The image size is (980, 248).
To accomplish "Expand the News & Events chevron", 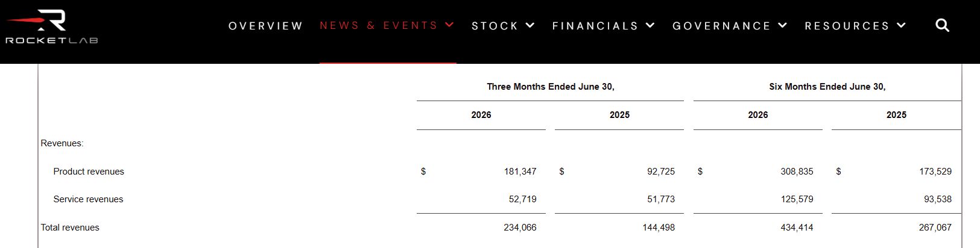I will click(x=449, y=25).
